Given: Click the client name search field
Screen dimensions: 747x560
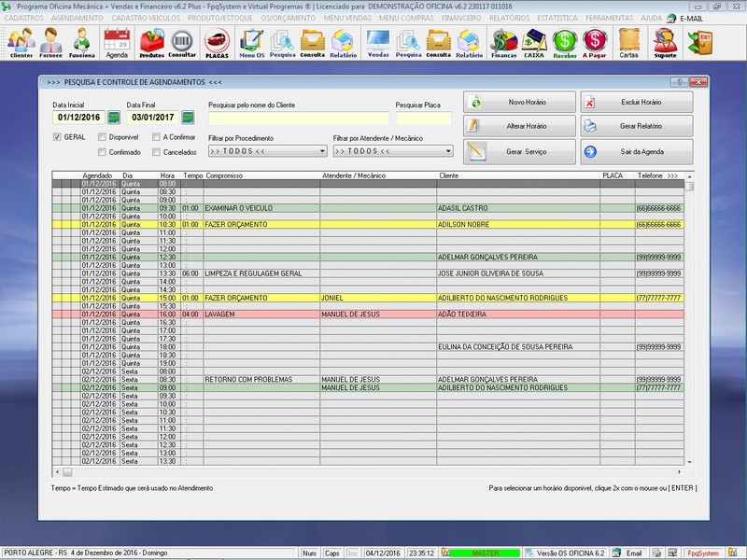Looking at the screenshot, I should (299, 119).
